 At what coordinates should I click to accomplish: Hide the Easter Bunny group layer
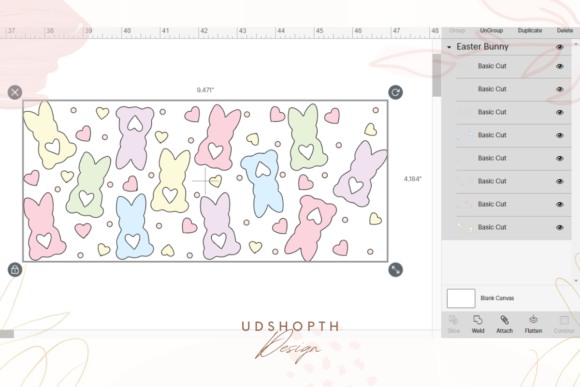pyautogui.click(x=560, y=47)
